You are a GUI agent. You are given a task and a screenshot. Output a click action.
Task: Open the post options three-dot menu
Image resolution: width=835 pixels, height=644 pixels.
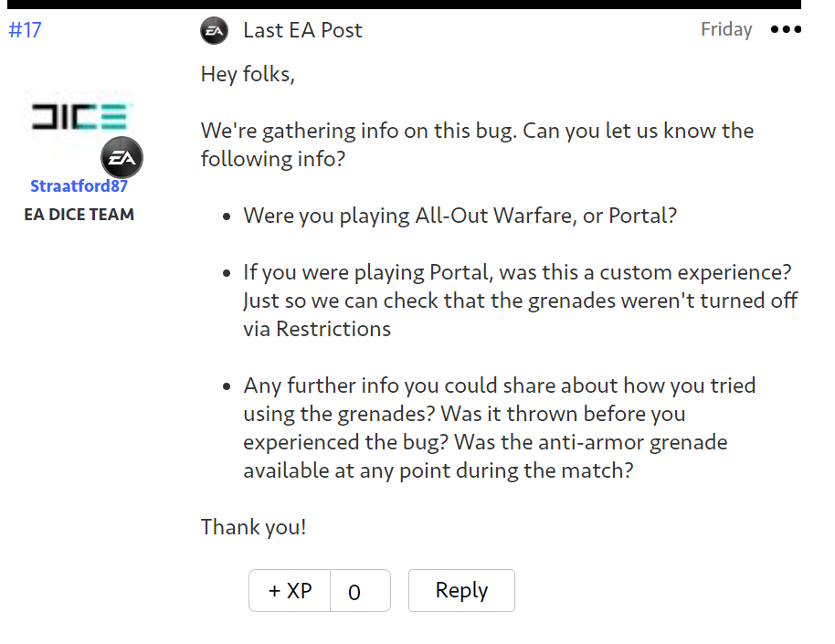(x=786, y=30)
